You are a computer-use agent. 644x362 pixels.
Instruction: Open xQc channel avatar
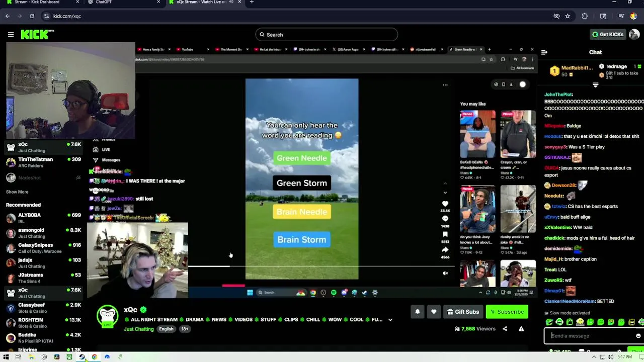(108, 316)
